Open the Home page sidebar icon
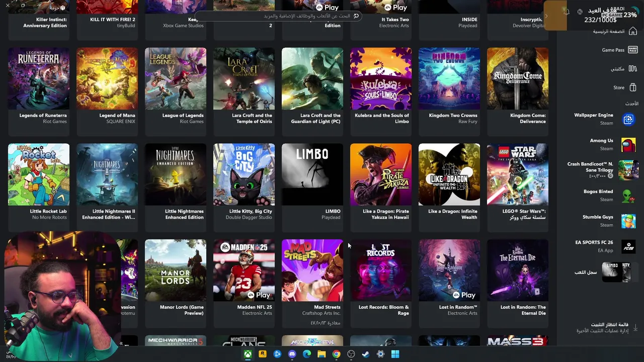 [633, 31]
